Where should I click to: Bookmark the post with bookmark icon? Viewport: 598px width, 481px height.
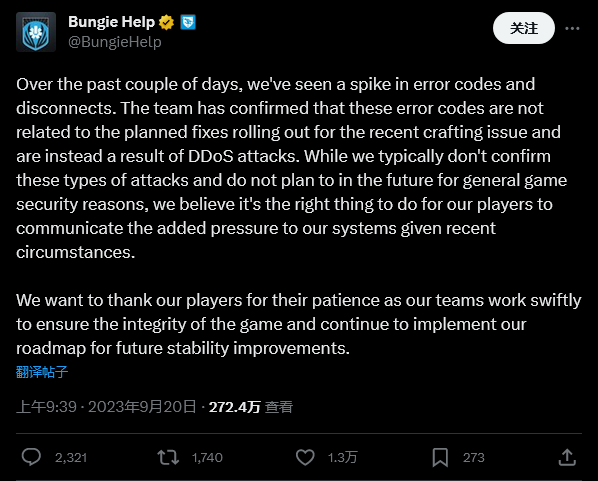pos(440,457)
